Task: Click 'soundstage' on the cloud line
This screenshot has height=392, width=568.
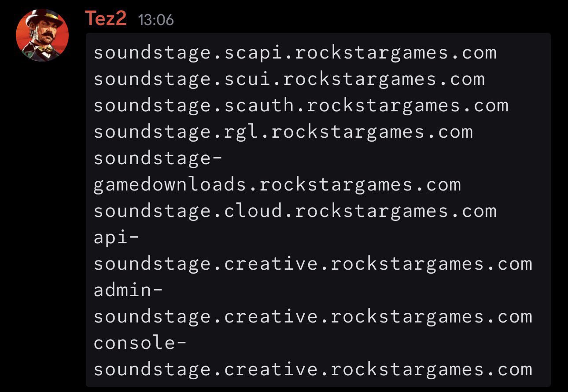Action: pyautogui.click(x=153, y=211)
